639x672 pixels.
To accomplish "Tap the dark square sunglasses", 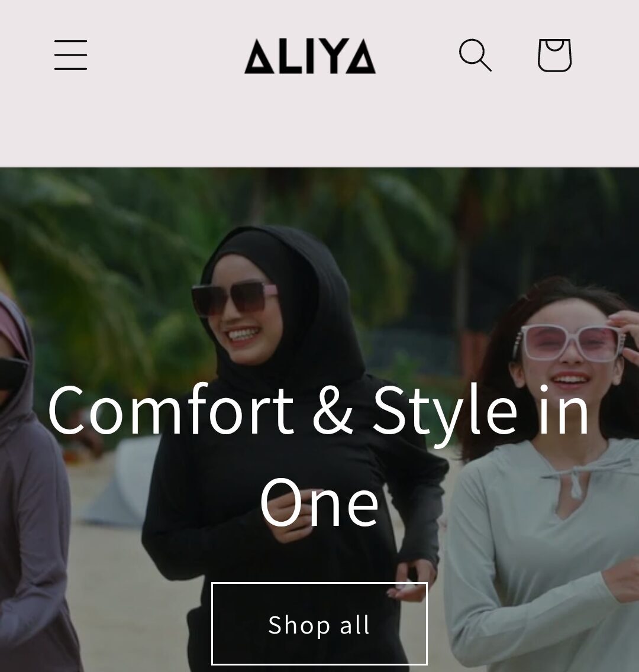I will tap(234, 298).
